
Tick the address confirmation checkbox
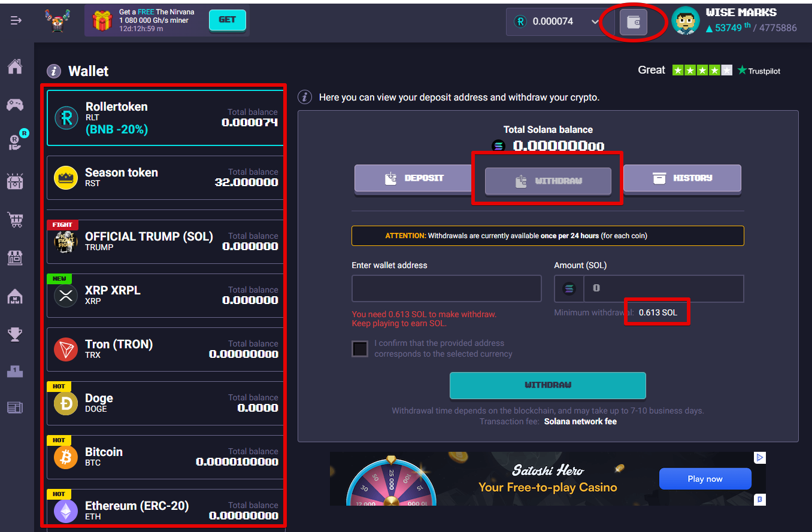pyautogui.click(x=360, y=349)
